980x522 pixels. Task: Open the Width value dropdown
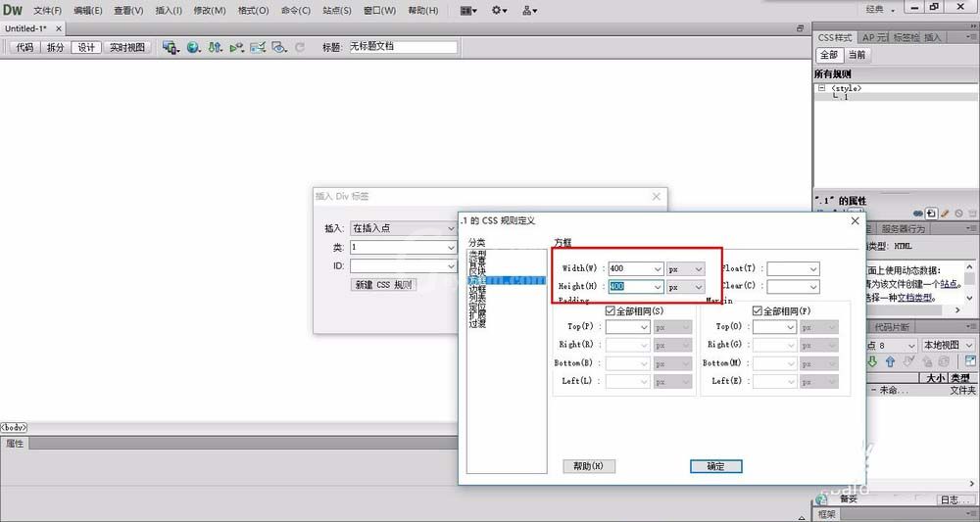pos(658,268)
